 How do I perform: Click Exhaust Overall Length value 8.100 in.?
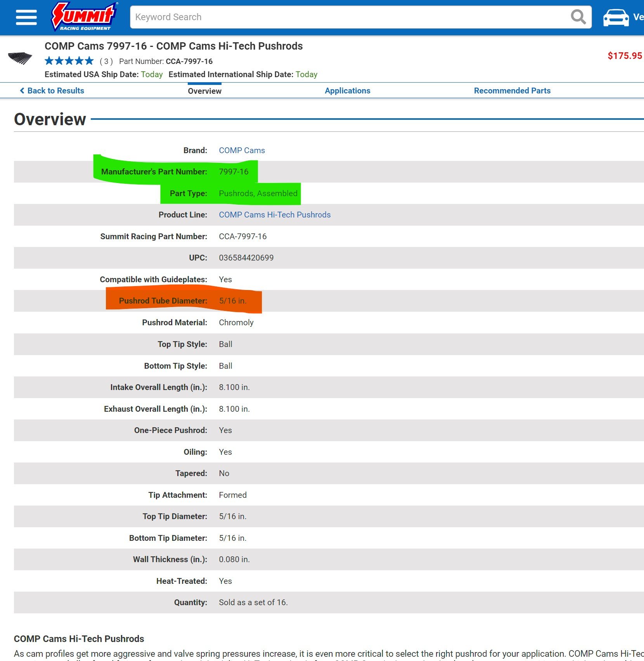pyautogui.click(x=234, y=409)
